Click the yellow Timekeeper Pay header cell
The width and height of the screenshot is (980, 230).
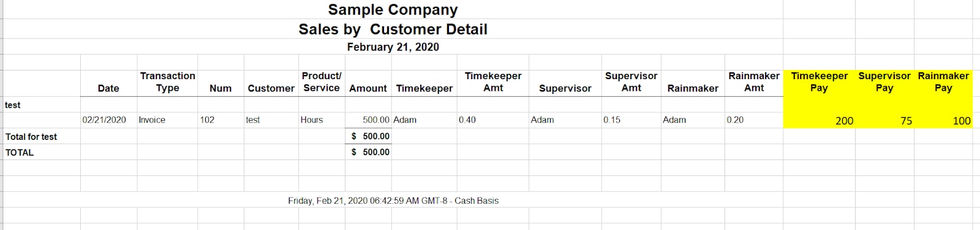point(819,82)
